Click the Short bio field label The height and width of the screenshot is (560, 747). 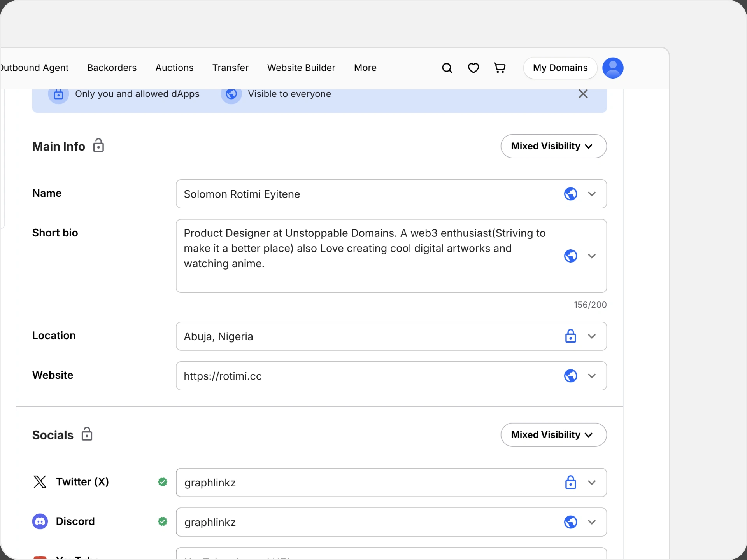tap(55, 233)
